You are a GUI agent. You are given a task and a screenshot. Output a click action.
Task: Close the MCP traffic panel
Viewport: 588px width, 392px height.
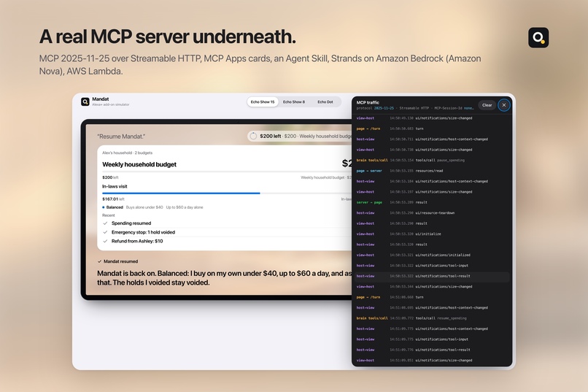[x=504, y=105]
